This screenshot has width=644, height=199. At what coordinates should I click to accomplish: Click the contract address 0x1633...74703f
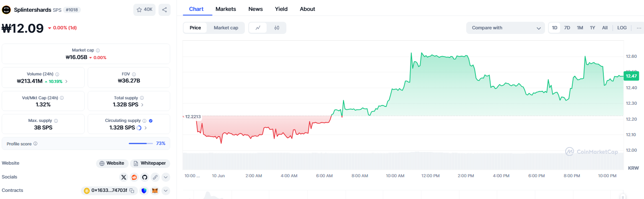(109, 191)
